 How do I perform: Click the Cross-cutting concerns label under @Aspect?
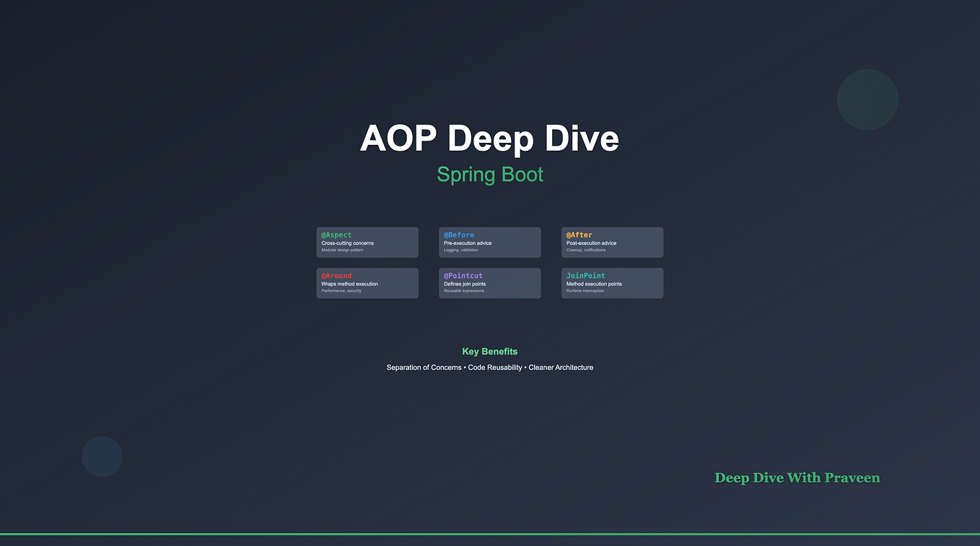347,243
